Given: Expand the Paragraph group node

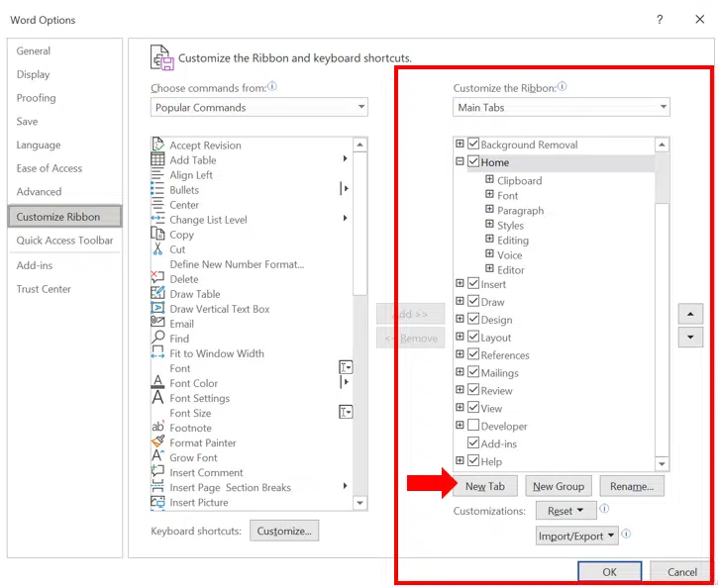Looking at the screenshot, I should 489,209.
